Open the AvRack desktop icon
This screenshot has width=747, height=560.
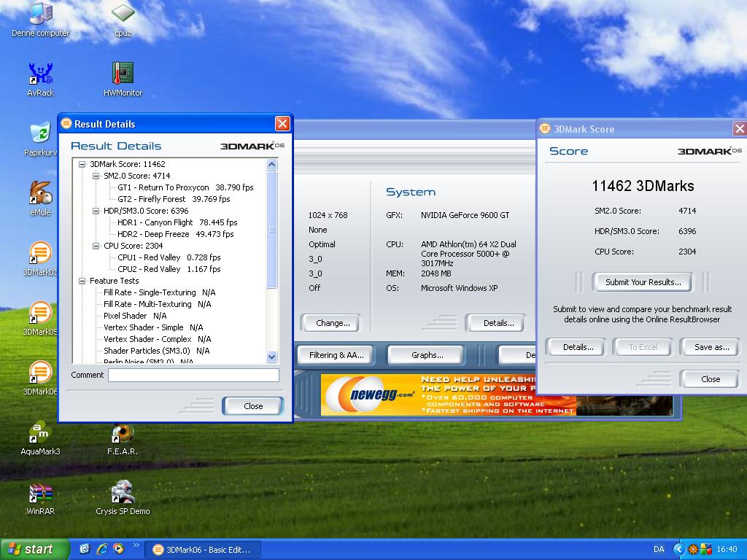[x=41, y=79]
